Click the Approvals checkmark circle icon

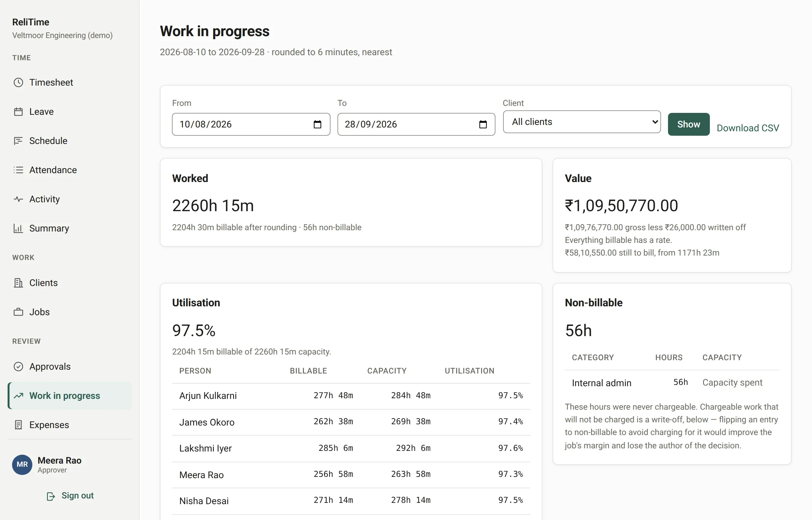(x=18, y=366)
